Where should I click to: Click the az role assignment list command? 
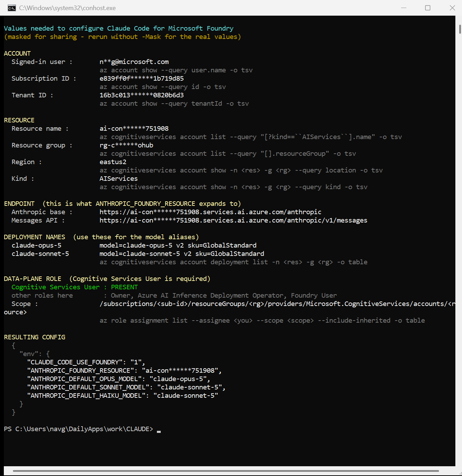click(262, 321)
